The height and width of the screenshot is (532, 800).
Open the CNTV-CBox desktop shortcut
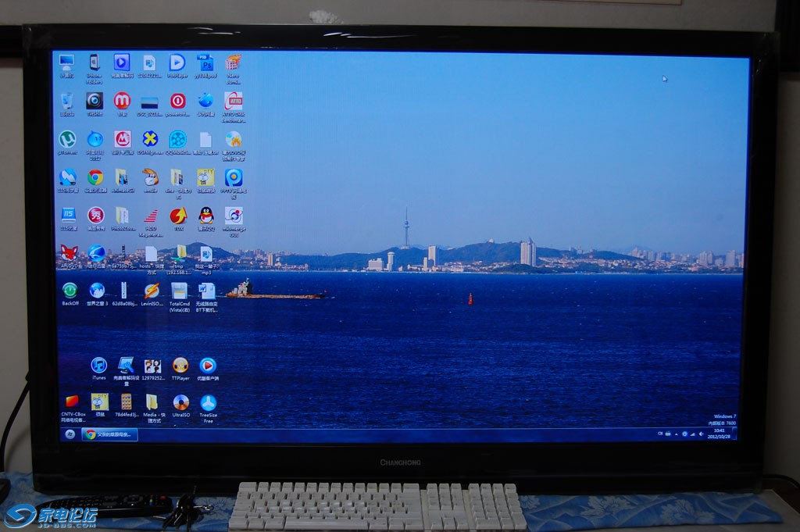tap(72, 402)
